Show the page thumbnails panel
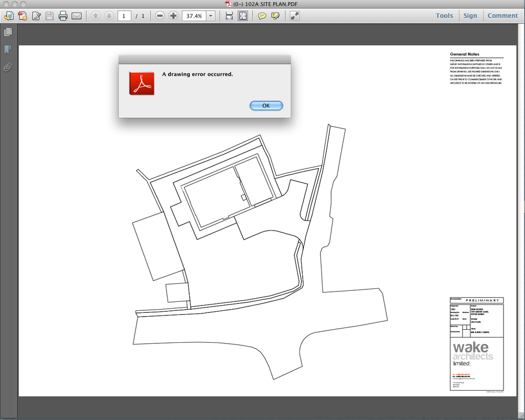This screenshot has width=525, height=420. click(8, 32)
